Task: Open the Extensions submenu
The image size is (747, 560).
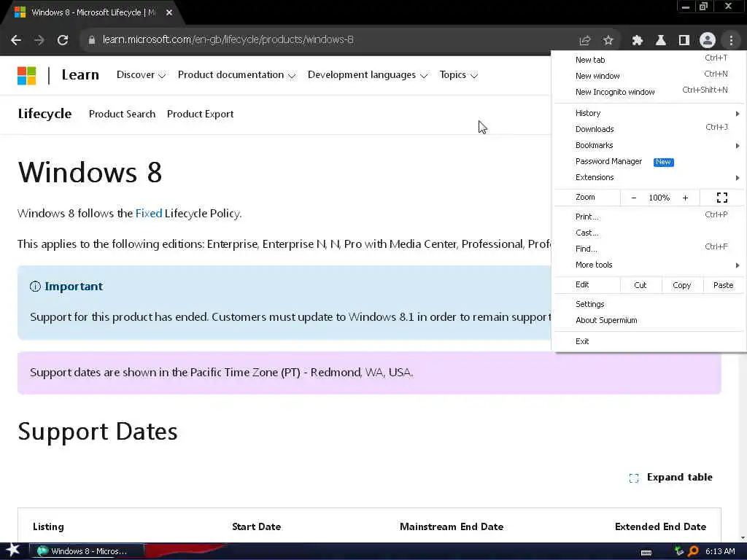Action: click(x=649, y=177)
